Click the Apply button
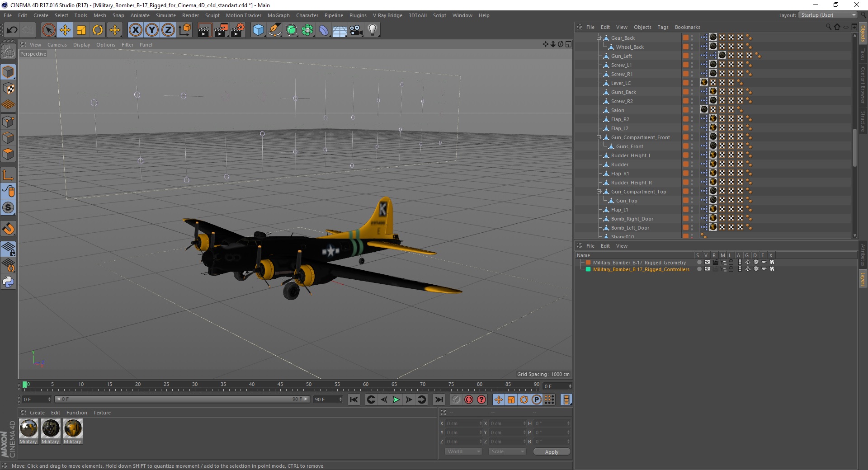The image size is (868, 470). click(x=552, y=451)
